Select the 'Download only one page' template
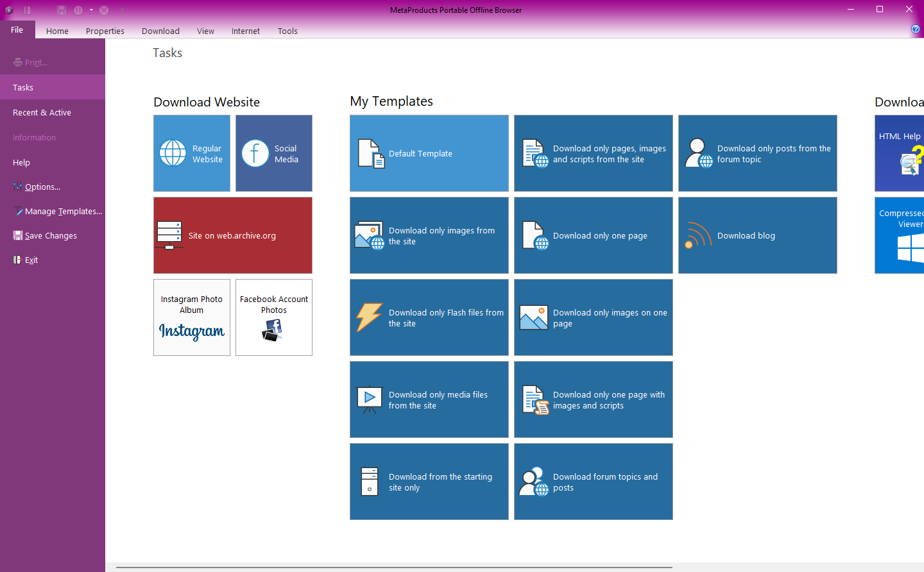 [x=594, y=235]
